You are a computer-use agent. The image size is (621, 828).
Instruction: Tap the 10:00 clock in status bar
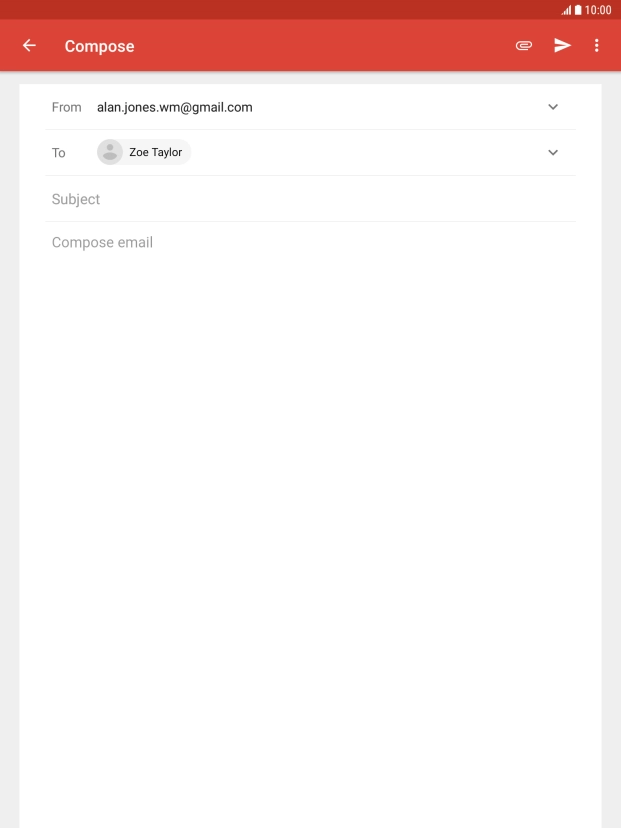click(598, 10)
